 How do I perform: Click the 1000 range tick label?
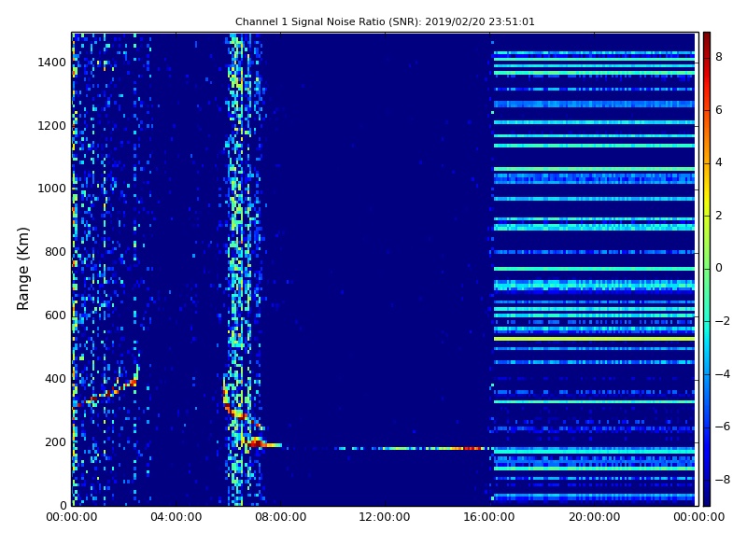pos(52,189)
